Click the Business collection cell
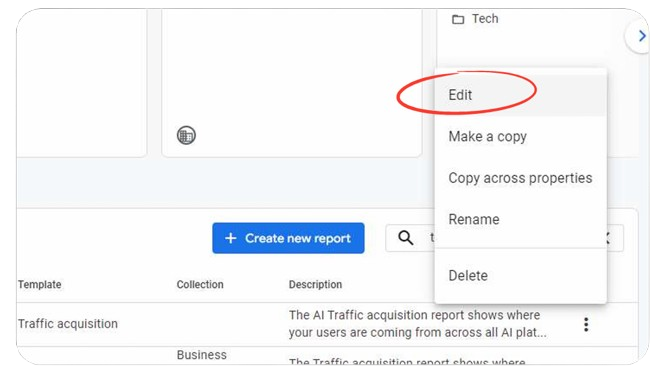 (201, 355)
